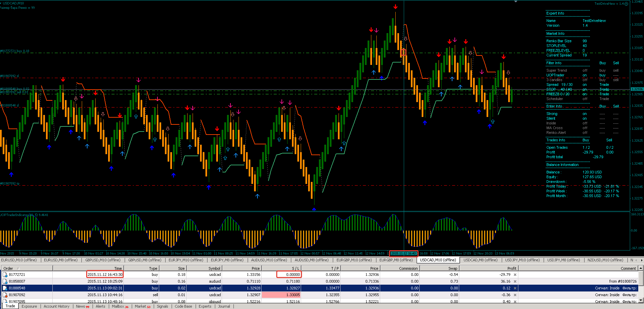The width and height of the screenshot is (644, 309).
Task: Open the Experts log tab
Action: pos(205,306)
